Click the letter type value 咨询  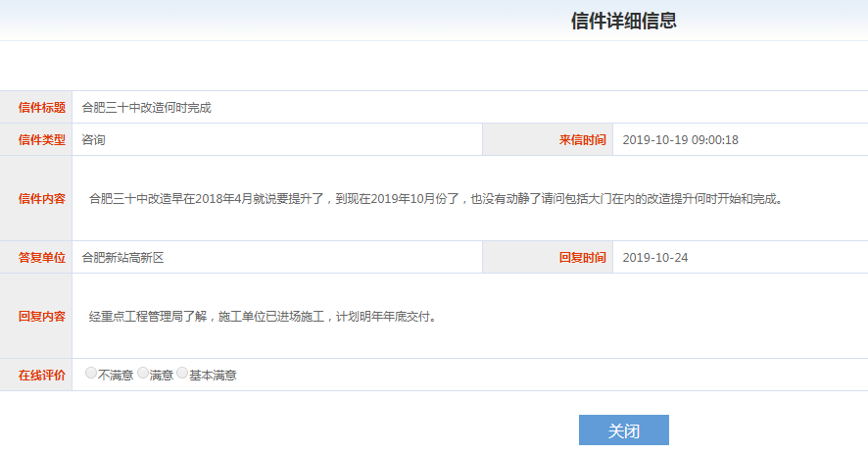tap(93, 139)
